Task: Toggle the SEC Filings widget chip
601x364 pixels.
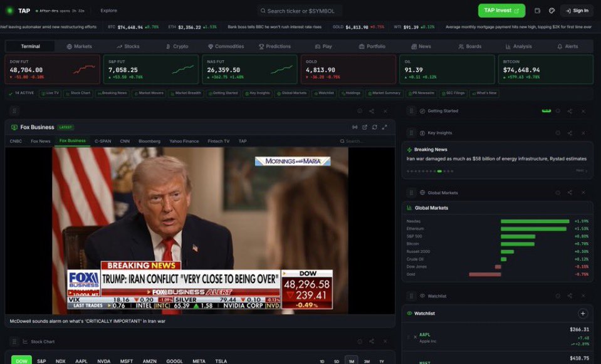Action: tap(453, 93)
